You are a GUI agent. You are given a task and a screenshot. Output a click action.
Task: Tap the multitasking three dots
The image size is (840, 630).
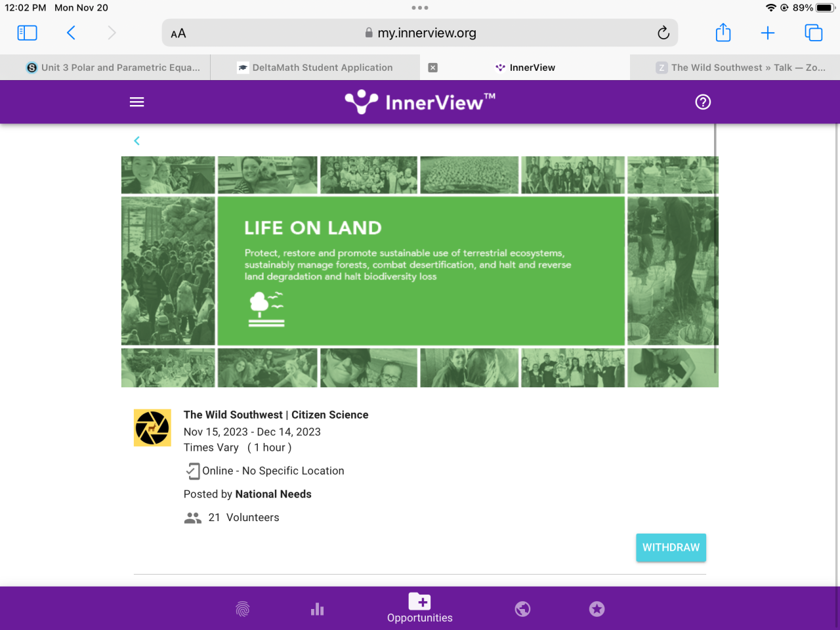click(420, 8)
